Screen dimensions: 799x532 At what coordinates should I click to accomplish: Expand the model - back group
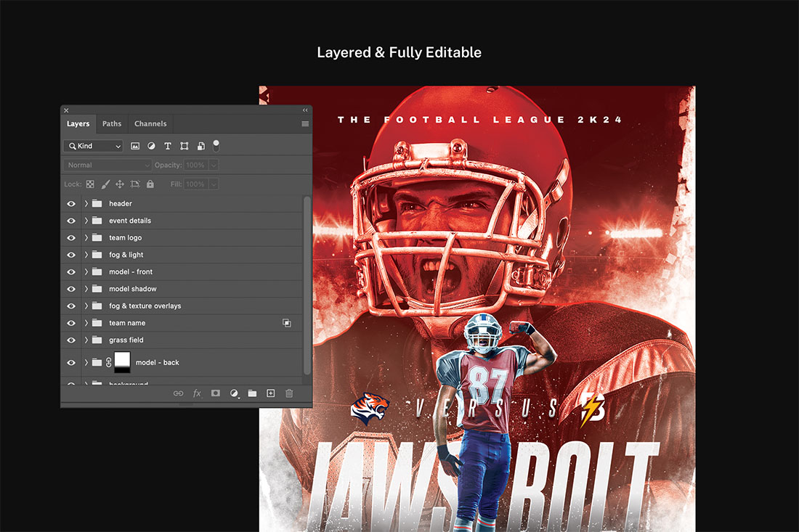[x=86, y=362]
